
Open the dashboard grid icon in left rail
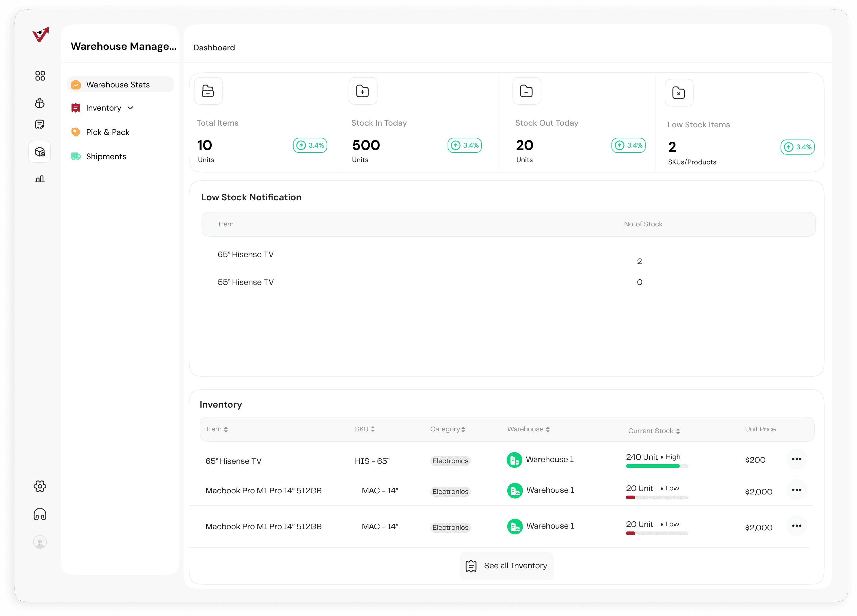[40, 76]
